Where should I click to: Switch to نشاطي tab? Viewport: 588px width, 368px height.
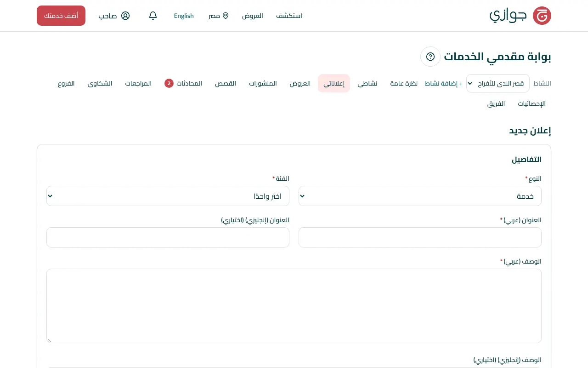367,83
